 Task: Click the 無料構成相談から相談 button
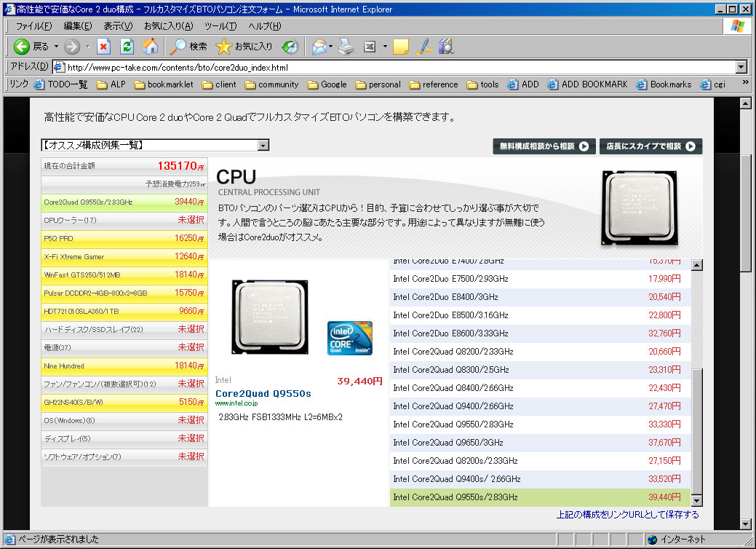tap(544, 146)
